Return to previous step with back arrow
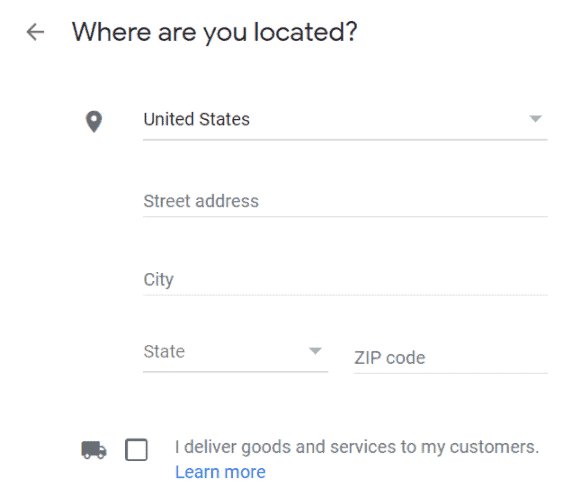The height and width of the screenshot is (500, 568). (x=35, y=32)
